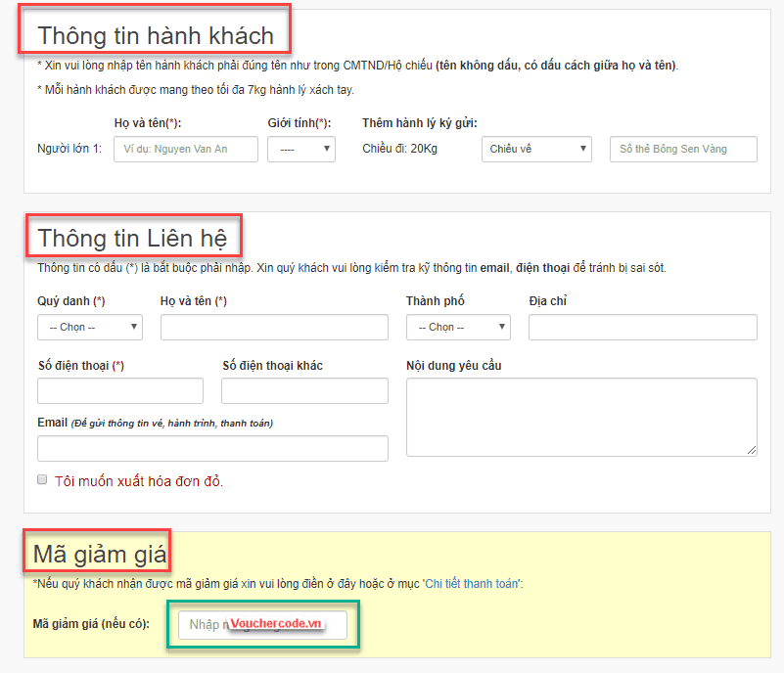Expand the Thành phố city dropdown
Screen dimensions: 784x673
click(x=458, y=327)
